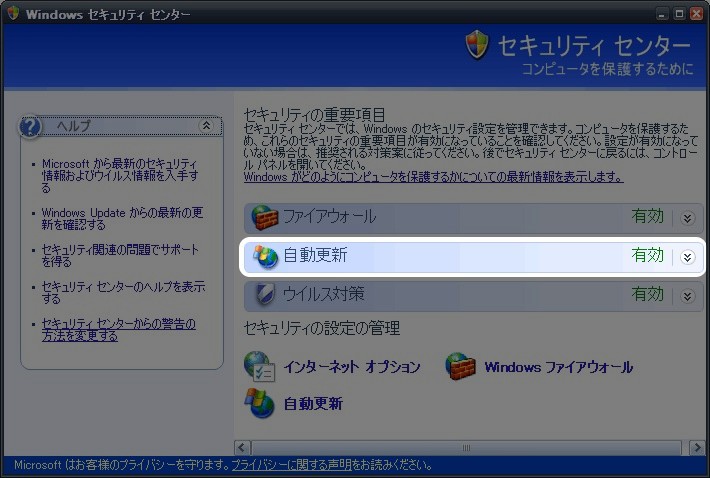This screenshot has height=478, width=710.
Task: Click the セキュリティの設定の管理 heading
Action: [x=321, y=328]
